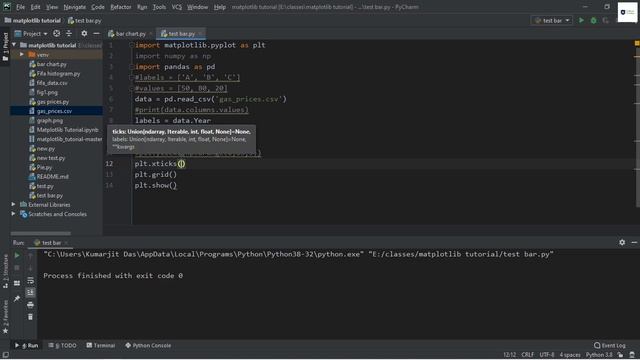
Task: Open the Edit menu
Action: click(36, 7)
